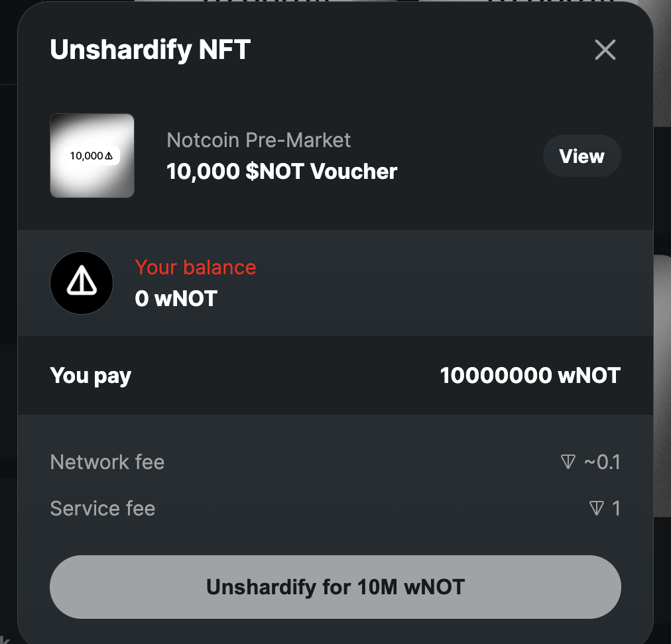Image resolution: width=671 pixels, height=644 pixels.
Task: Click the Notcoin Pre-Market collection name
Action: (x=259, y=140)
